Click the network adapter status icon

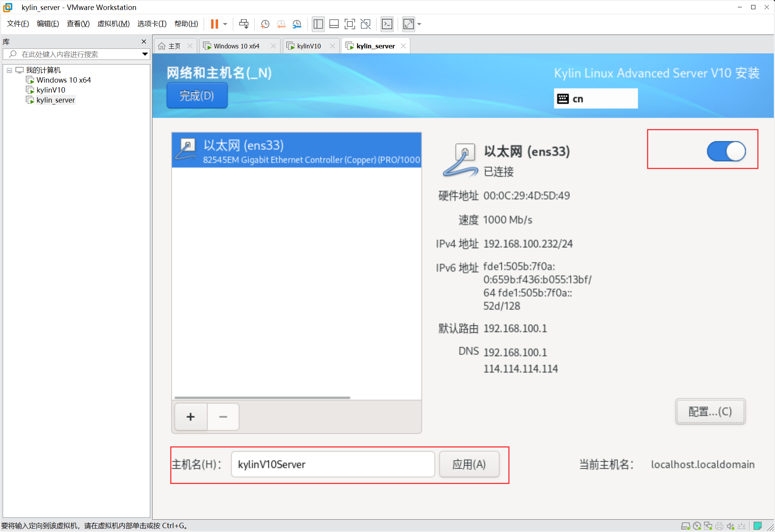click(708, 526)
